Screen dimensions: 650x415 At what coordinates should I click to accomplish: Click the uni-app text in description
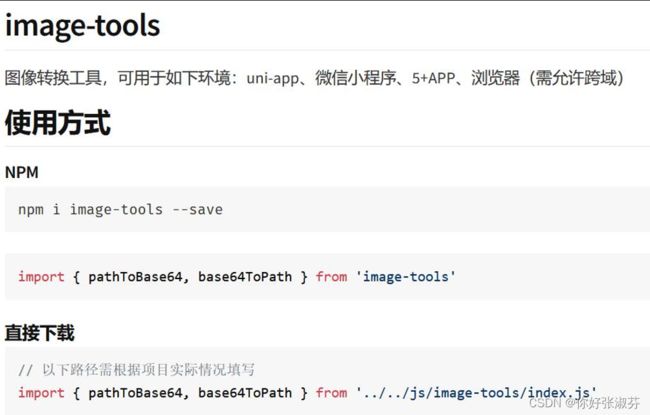coord(272,78)
